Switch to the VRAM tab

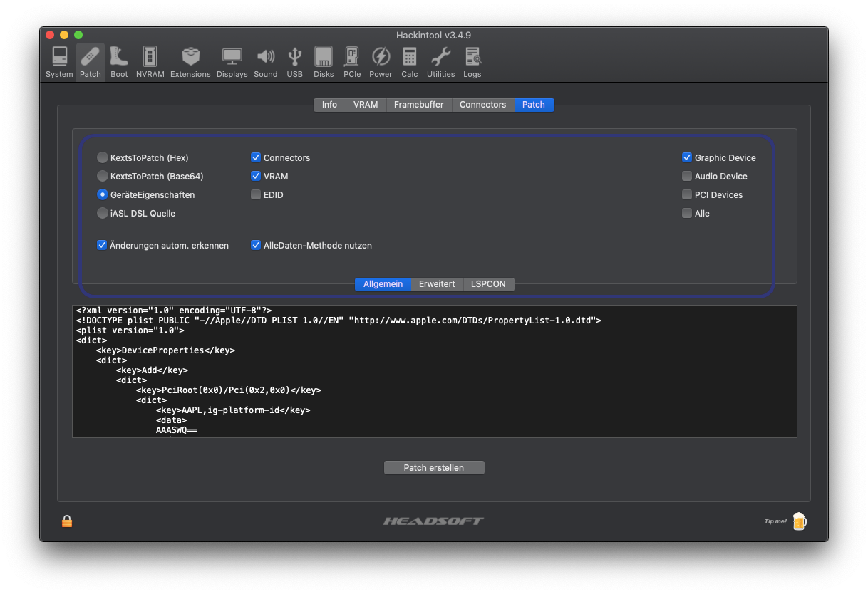point(366,105)
